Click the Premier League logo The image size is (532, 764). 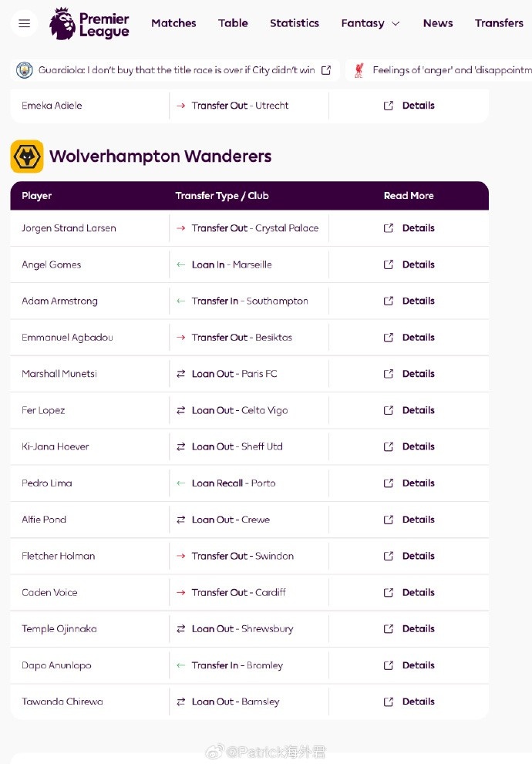coord(89,24)
